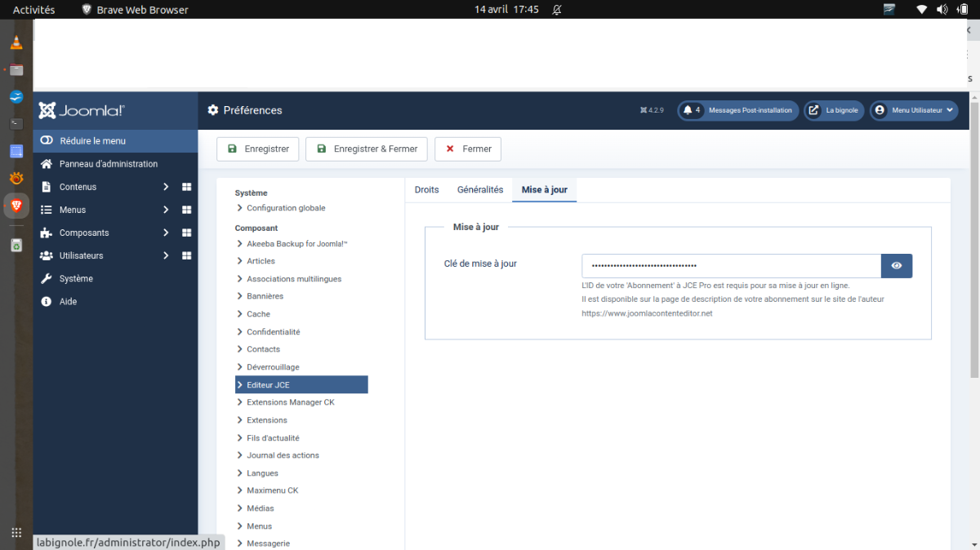This screenshot has height=550, width=980.
Task: Open Menu Utilisateur dropdown
Action: 914,110
